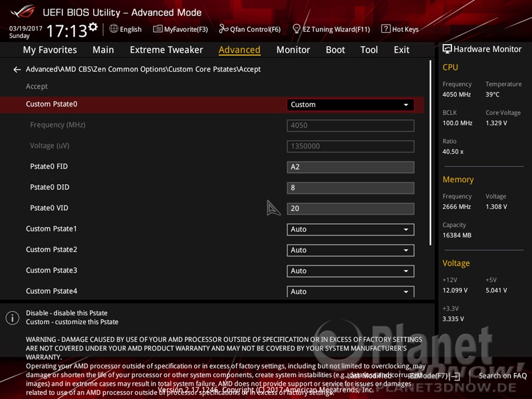Open Custom Pstate0 dropdown
This screenshot has width=532, height=399.
(350, 104)
